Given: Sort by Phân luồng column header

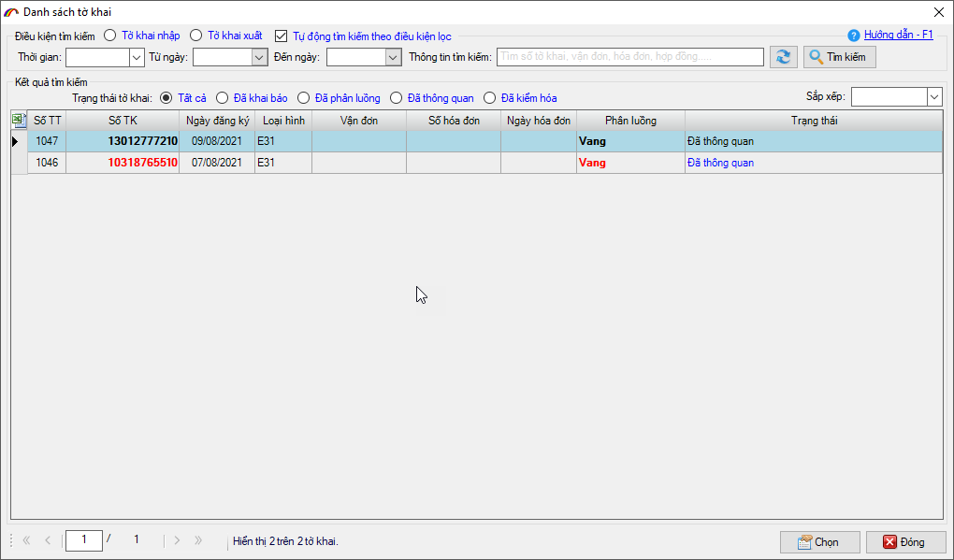Looking at the screenshot, I should pos(631,121).
